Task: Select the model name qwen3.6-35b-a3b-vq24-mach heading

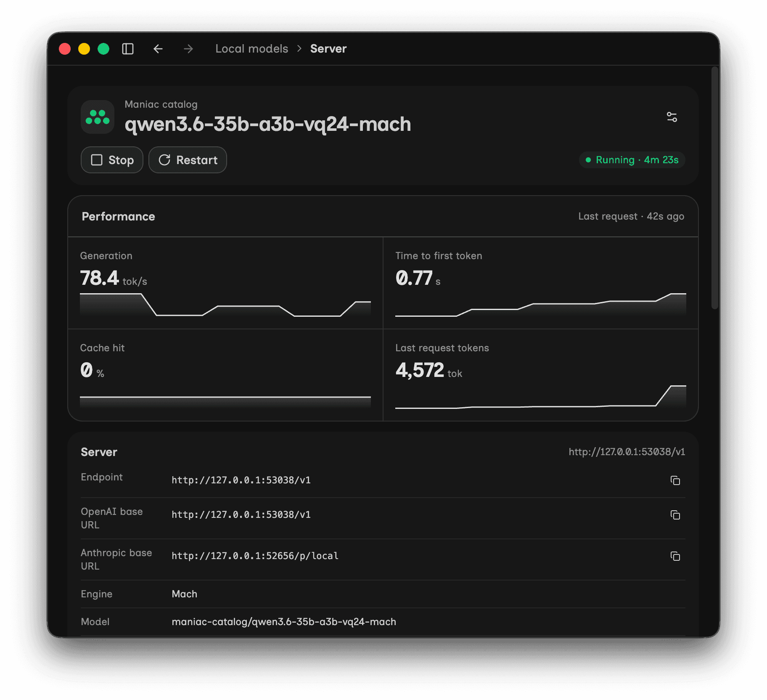Action: click(268, 125)
